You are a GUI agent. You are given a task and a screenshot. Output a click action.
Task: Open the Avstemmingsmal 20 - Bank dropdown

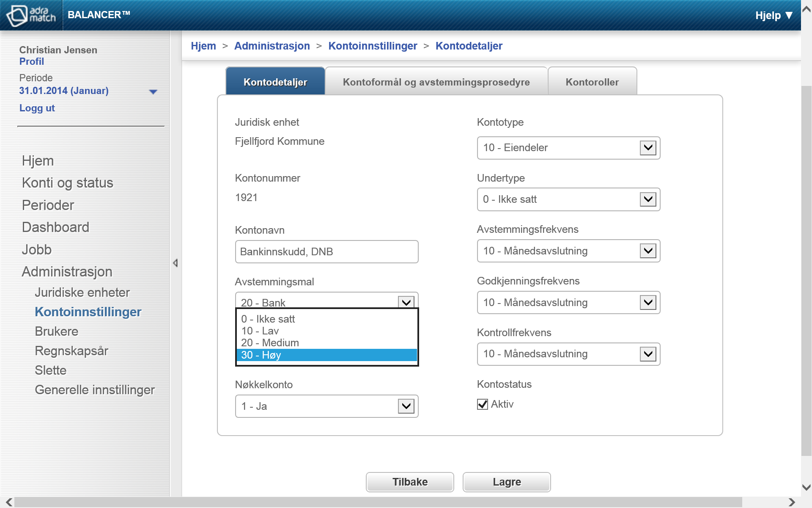tap(326, 301)
